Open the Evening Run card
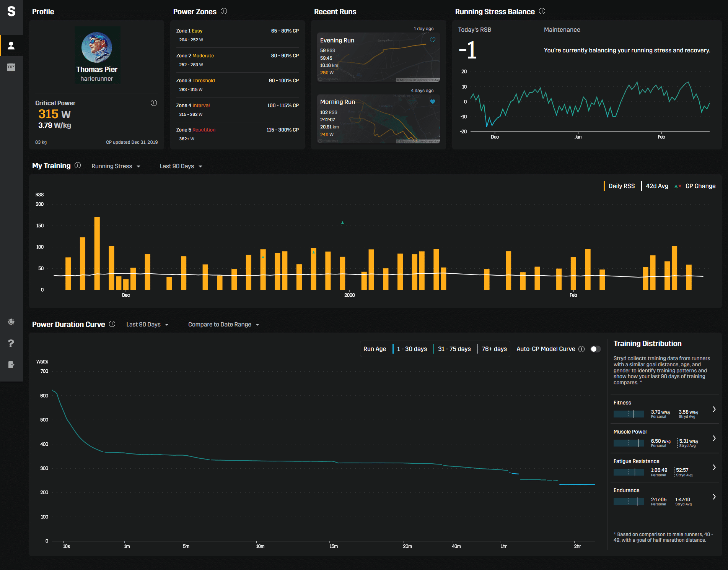Viewport: 728px width, 570px height. (378, 57)
